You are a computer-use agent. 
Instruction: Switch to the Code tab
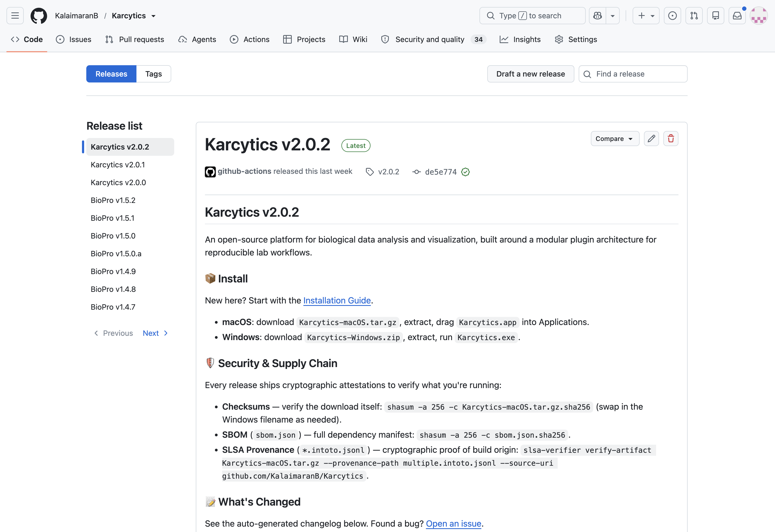27,39
